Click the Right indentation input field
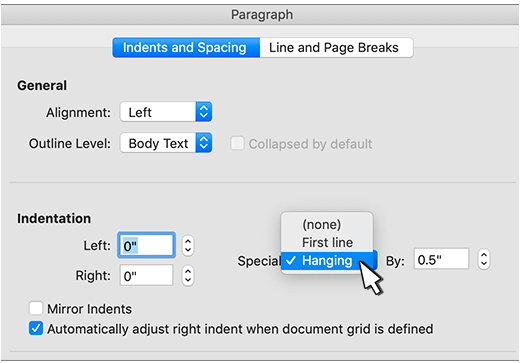Image resolution: width=522 pixels, height=363 pixels. point(146,276)
